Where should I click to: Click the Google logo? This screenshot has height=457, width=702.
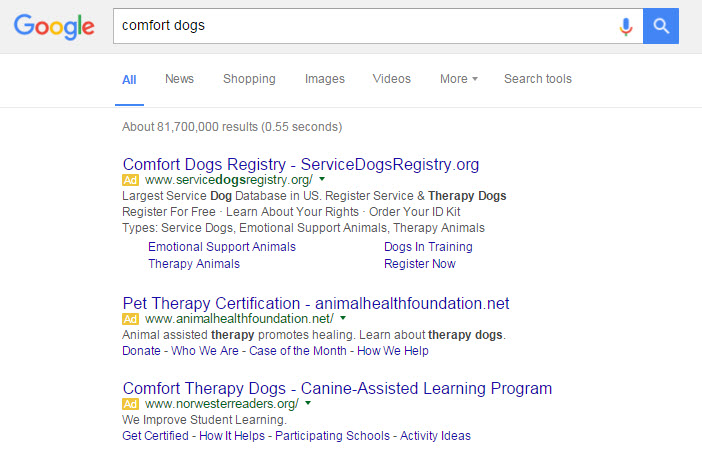[54, 26]
